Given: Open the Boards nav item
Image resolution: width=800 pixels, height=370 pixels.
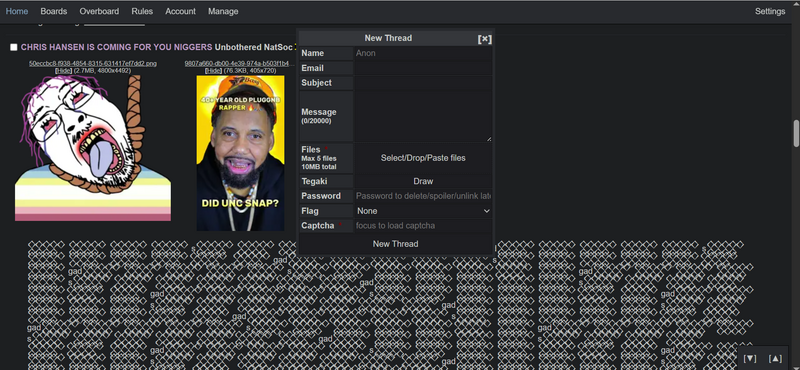Looking at the screenshot, I should 54,11.
